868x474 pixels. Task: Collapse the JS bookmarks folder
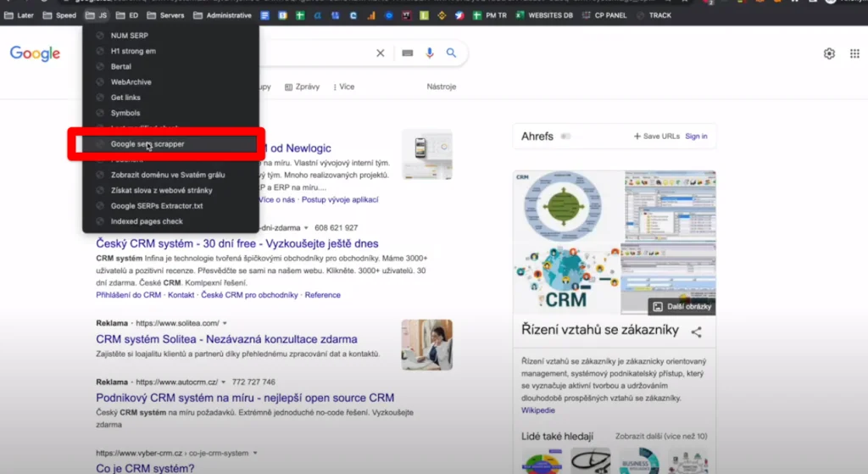[x=97, y=15]
